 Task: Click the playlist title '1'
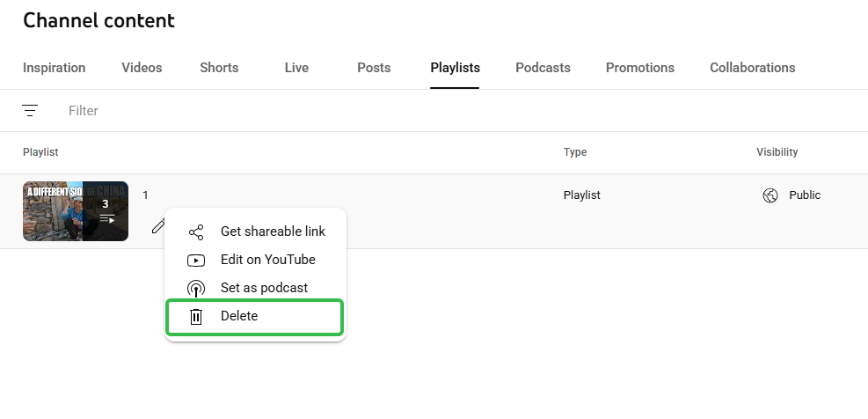146,195
